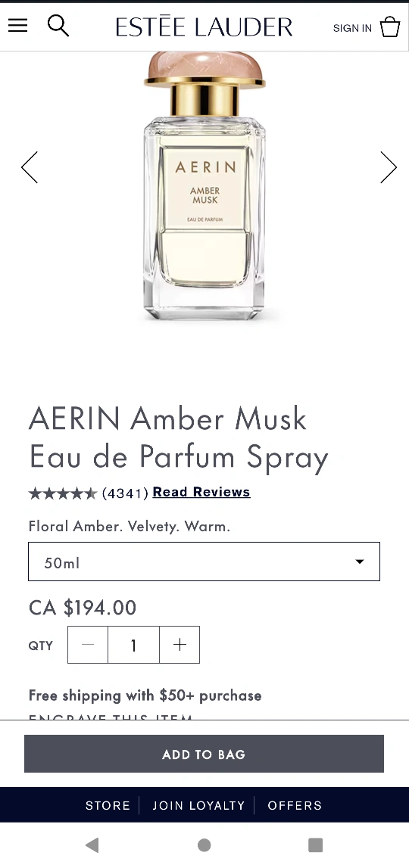
Task: Expand the 50ml size dropdown
Action: (x=204, y=562)
